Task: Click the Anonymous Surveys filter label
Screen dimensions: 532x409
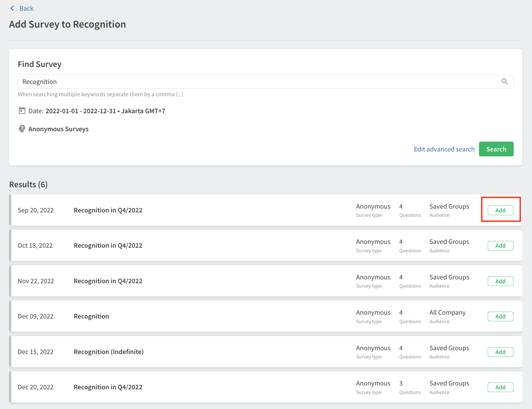Action: [58, 129]
